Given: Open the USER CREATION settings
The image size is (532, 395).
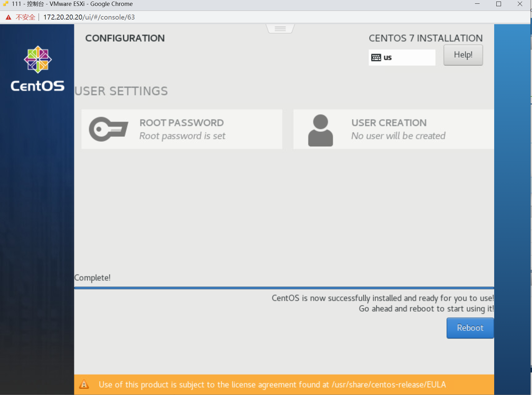Looking at the screenshot, I should [393, 129].
